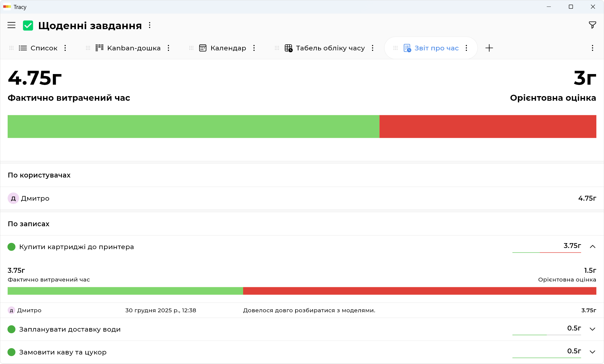Image resolution: width=604 pixels, height=364 pixels.
Task: Expand the Замовити каву та цукор entry
Action: [592, 352]
